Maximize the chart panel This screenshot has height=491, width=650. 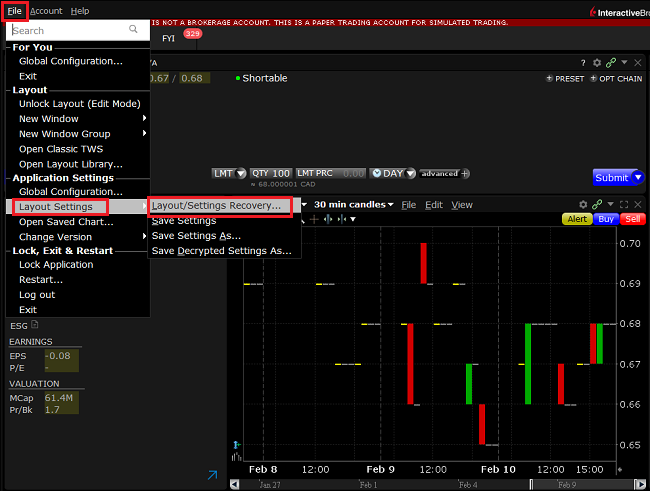(624, 204)
